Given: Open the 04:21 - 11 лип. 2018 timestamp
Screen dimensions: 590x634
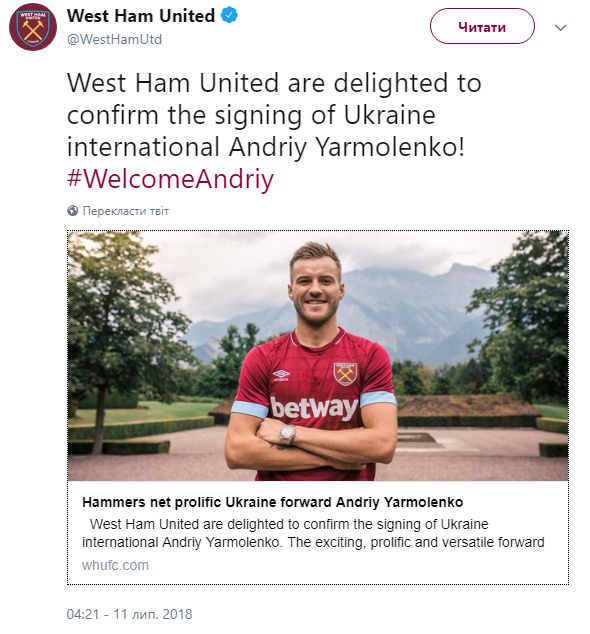Looking at the screenshot, I should tap(129, 614).
